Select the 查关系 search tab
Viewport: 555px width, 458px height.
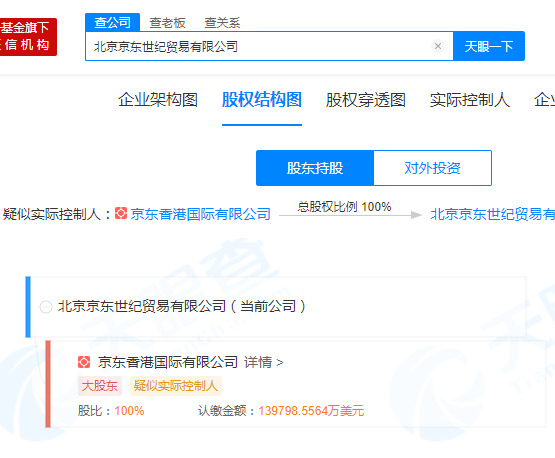tap(222, 23)
